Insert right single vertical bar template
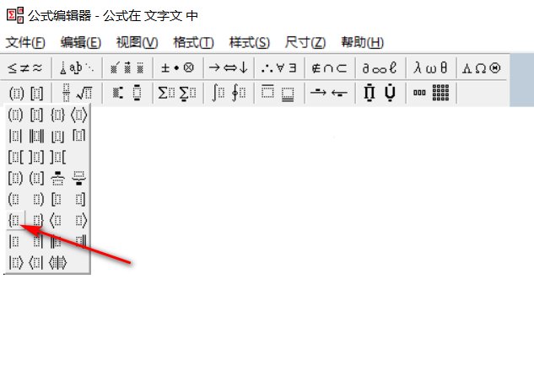The image size is (534, 392). click(37, 242)
